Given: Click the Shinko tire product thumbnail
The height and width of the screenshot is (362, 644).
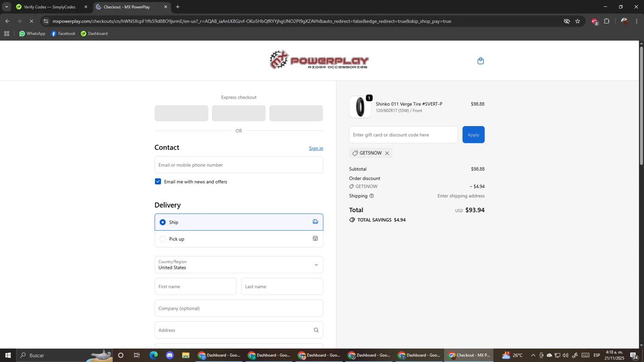Looking at the screenshot, I should 360,107.
